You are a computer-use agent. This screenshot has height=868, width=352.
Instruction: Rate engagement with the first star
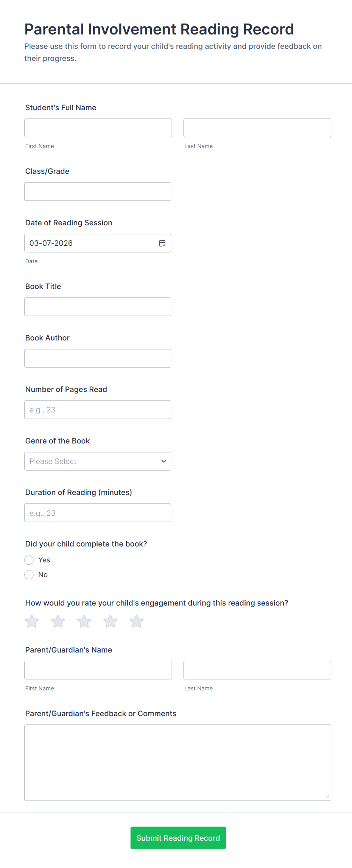point(32,621)
